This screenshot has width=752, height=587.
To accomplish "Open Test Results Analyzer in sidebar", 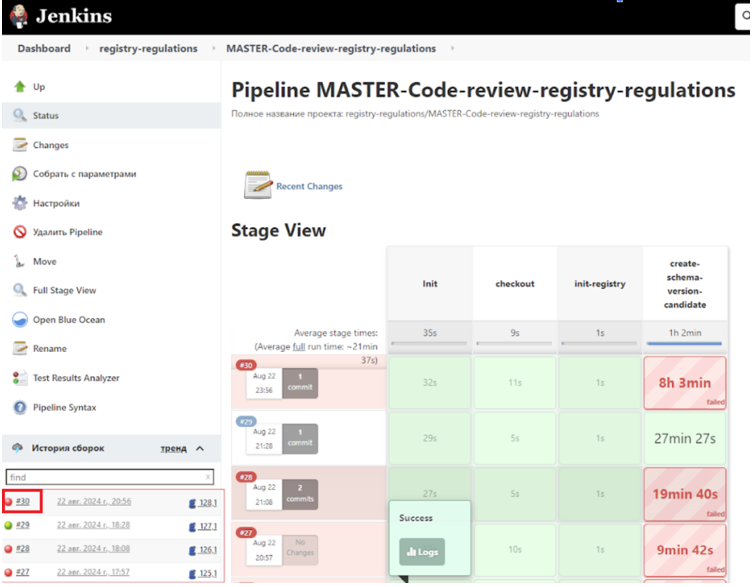I will [x=76, y=378].
